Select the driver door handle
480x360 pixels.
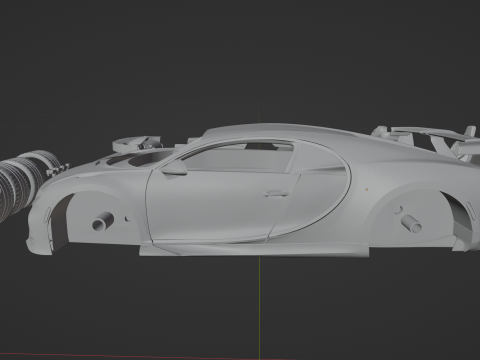pyautogui.click(x=275, y=193)
